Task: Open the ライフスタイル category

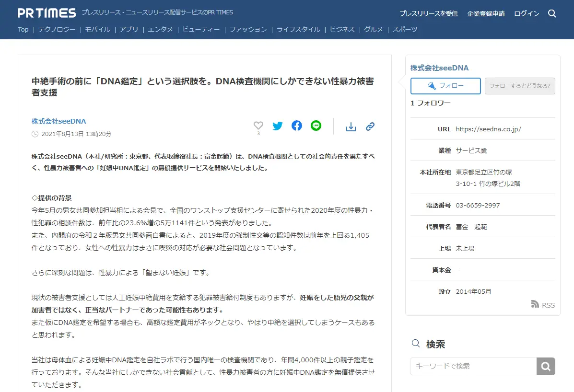Action: click(298, 30)
